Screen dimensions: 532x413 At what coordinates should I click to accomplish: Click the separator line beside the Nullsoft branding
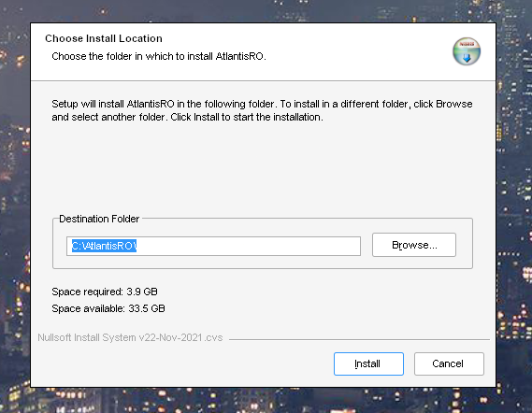[x=359, y=339]
